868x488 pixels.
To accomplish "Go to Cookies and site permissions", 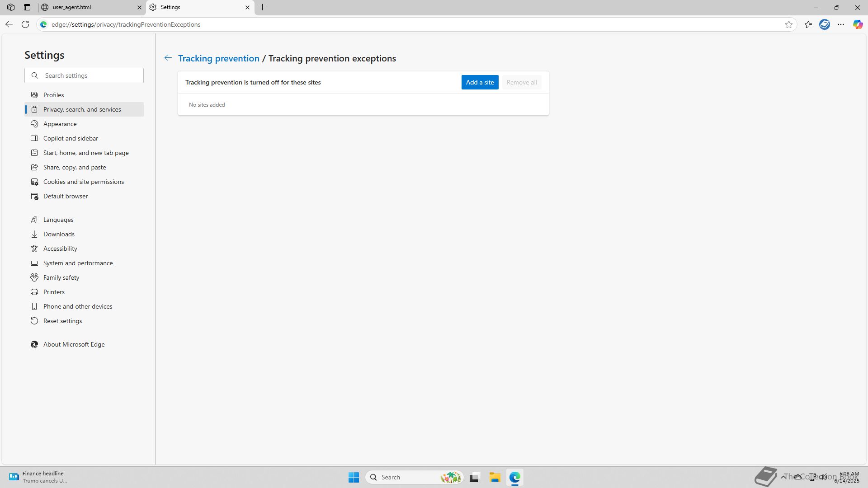I will click(83, 182).
